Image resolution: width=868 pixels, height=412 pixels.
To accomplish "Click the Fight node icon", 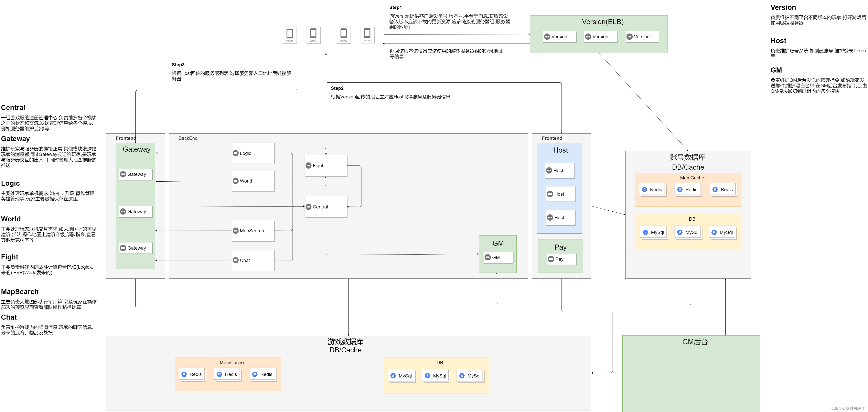I will (x=308, y=166).
